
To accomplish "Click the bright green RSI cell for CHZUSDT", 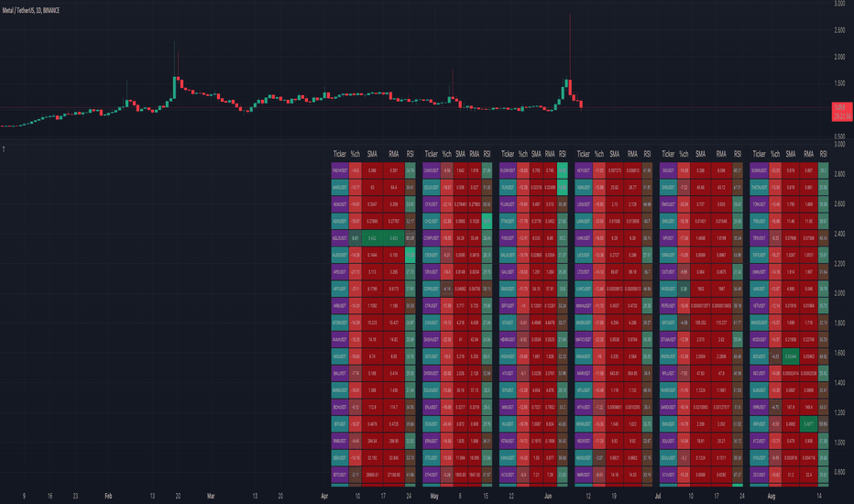I will (487, 221).
